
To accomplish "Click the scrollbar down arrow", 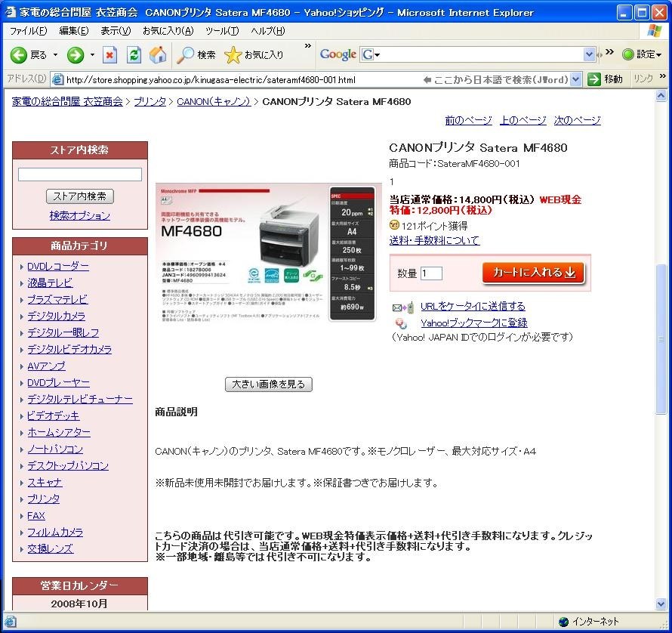I will pyautogui.click(x=661, y=604).
